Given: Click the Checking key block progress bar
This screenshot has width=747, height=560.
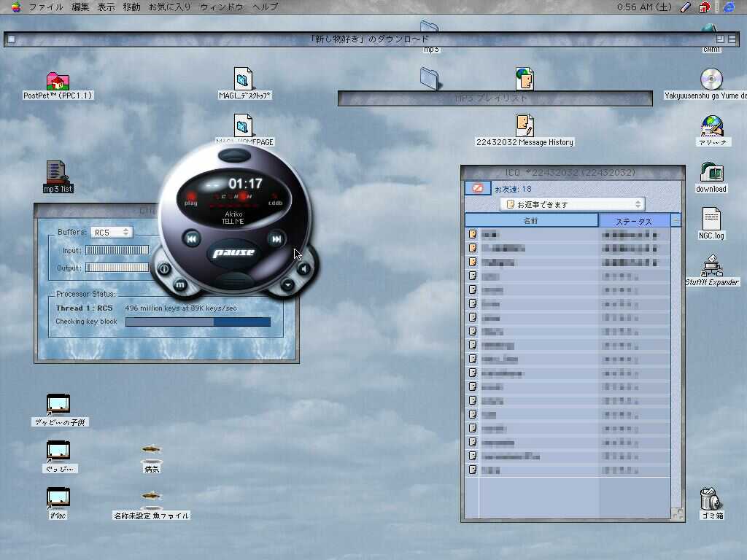Looking at the screenshot, I should (198, 322).
